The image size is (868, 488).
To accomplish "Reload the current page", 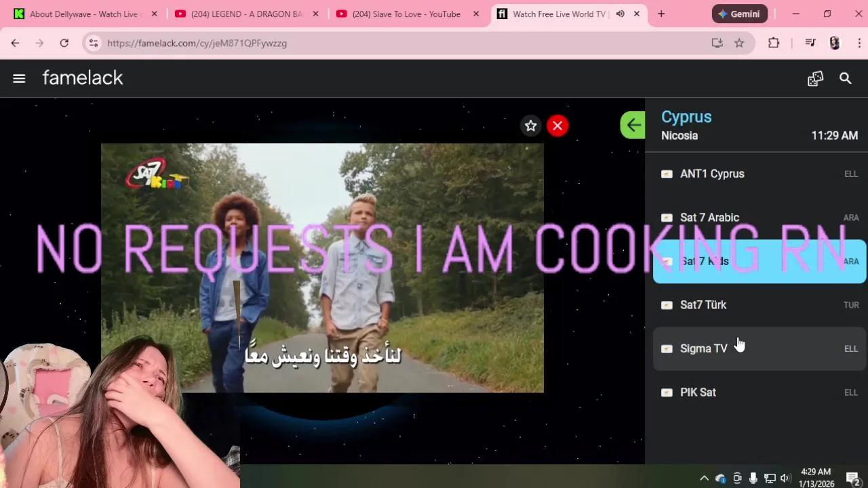I will [64, 43].
